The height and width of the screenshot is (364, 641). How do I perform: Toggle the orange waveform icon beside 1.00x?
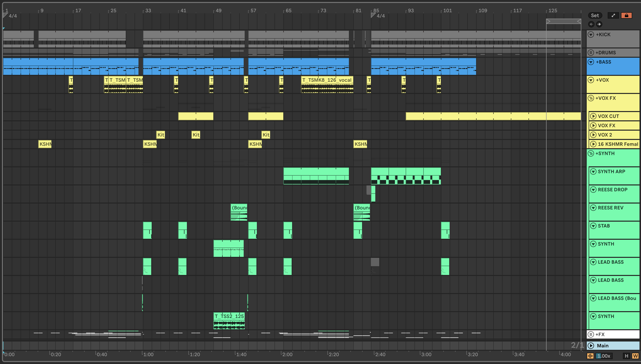point(590,356)
